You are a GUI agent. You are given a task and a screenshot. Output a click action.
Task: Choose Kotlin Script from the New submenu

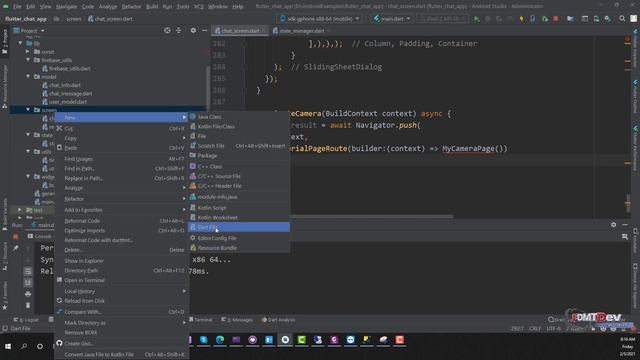pos(239,208)
